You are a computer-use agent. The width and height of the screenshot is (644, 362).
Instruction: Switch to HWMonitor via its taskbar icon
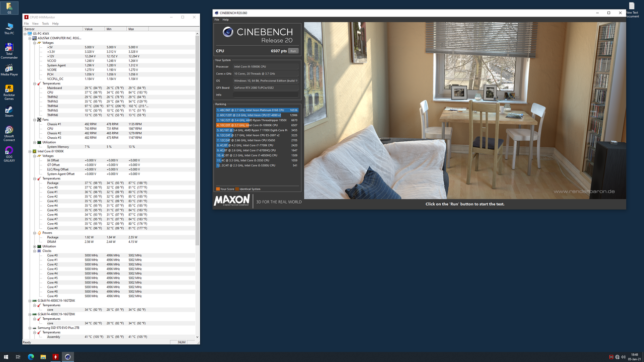55,357
